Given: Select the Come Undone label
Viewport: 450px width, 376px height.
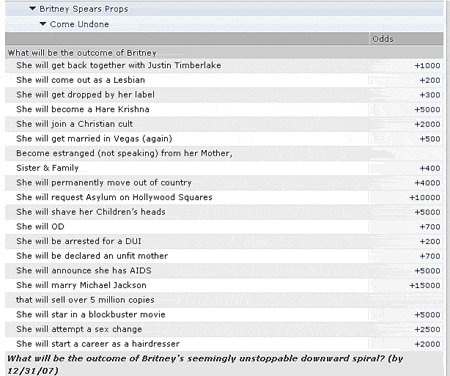Looking at the screenshot, I should tap(79, 24).
